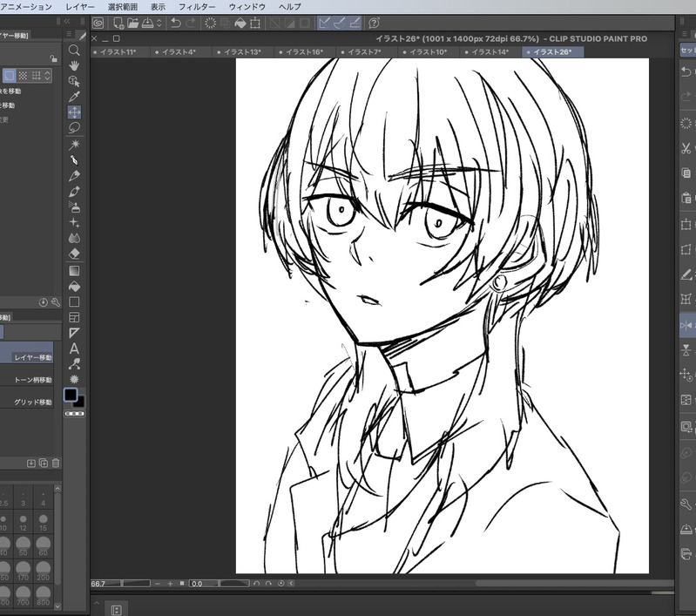Click the Fill icon in command bar

point(240,23)
